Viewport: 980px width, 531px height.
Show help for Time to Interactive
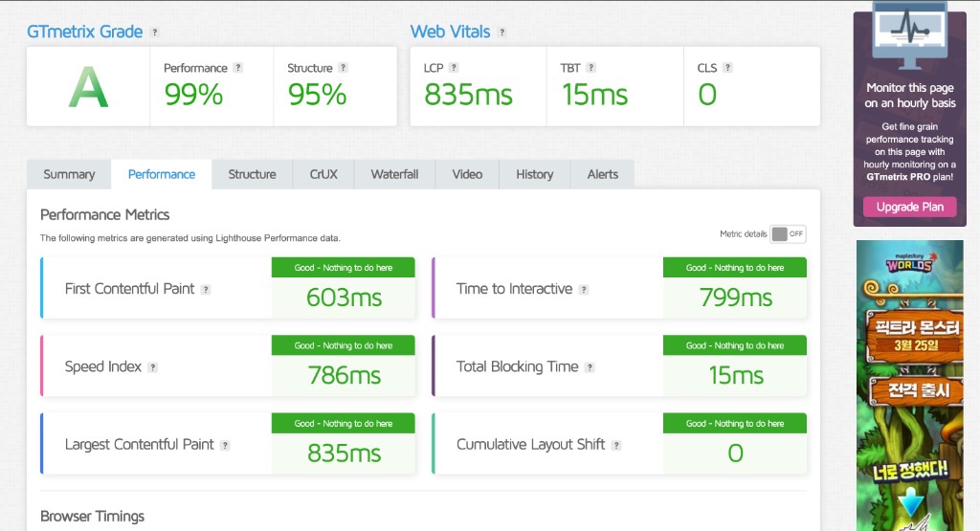click(x=584, y=290)
